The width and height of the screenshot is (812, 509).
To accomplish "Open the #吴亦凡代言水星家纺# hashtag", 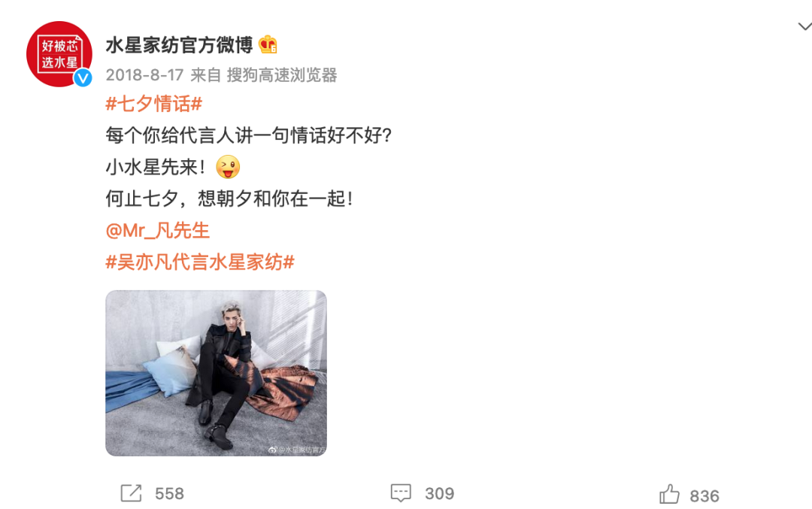I will pyautogui.click(x=201, y=262).
